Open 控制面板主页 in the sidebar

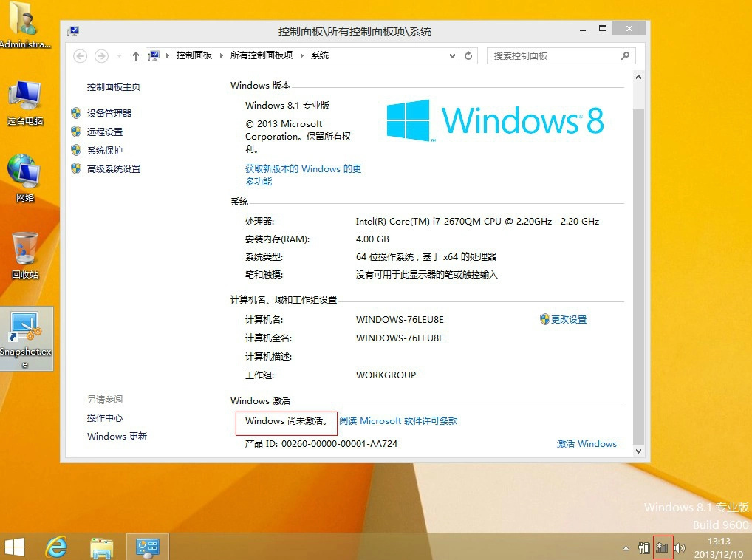tap(115, 87)
